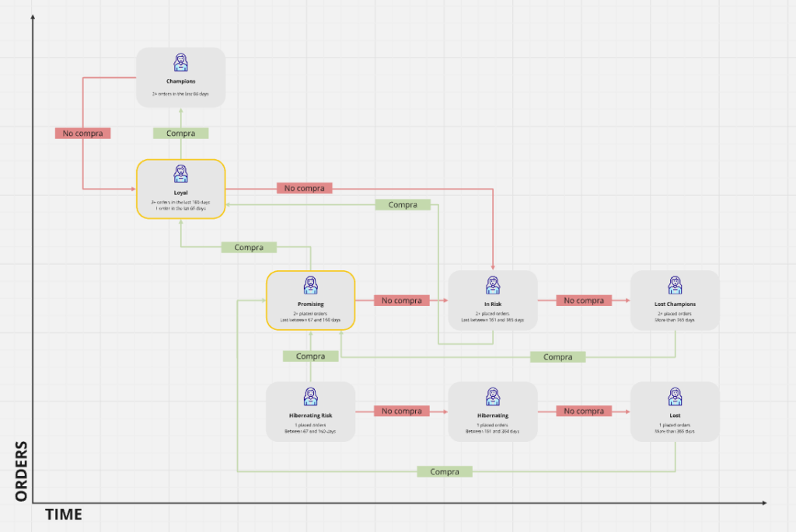Viewport: 796px width, 532px height.
Task: Pick the avatar icon in Hibernating Risk card
Action: [311, 397]
